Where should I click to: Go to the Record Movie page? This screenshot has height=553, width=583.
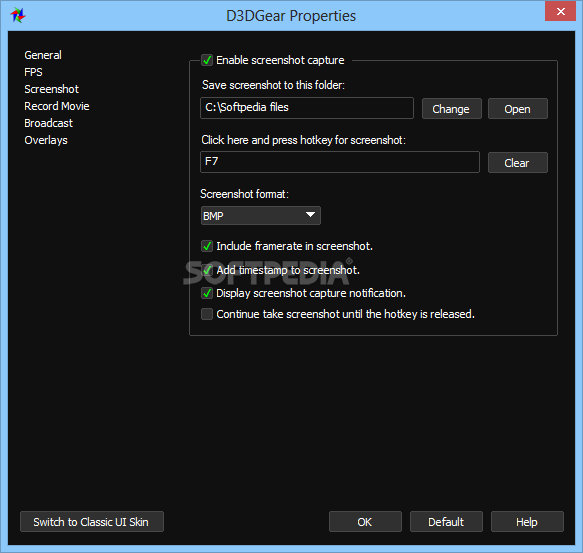click(57, 106)
